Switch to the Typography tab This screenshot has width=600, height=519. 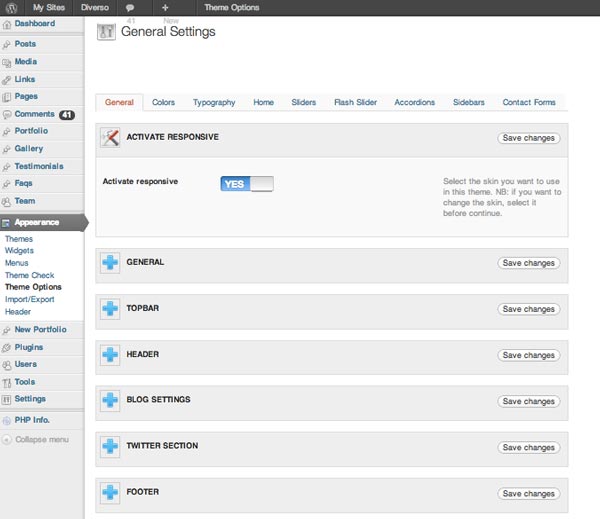[x=214, y=102]
